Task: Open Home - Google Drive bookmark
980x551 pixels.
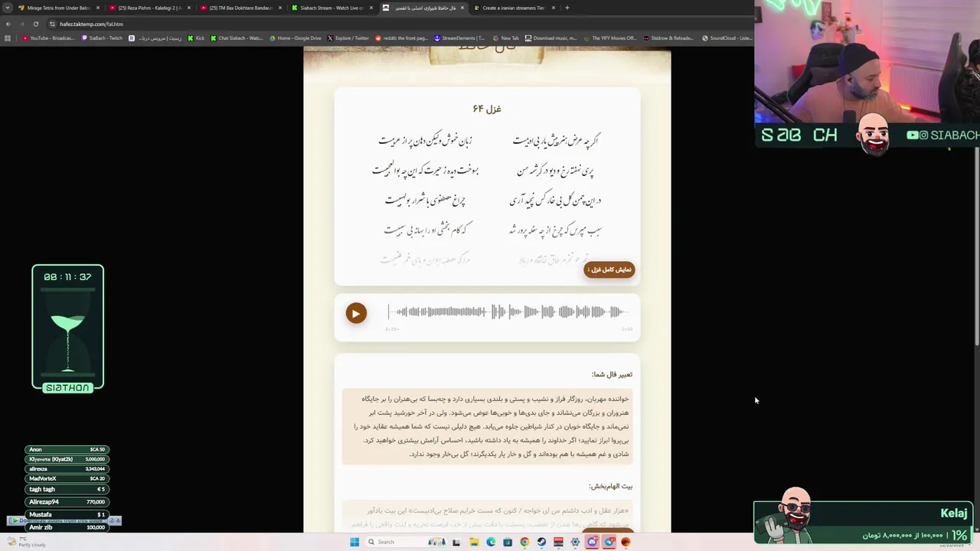Action: pos(296,38)
